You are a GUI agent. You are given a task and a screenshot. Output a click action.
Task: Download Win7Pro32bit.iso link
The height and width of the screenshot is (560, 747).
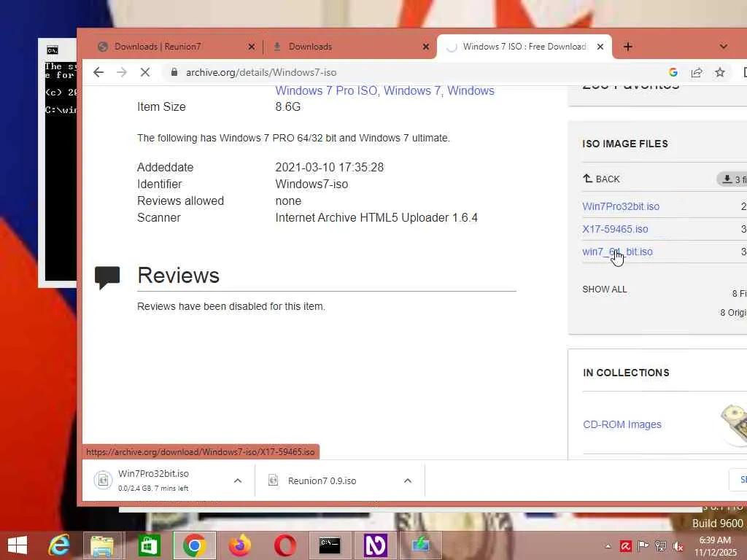pos(621,206)
